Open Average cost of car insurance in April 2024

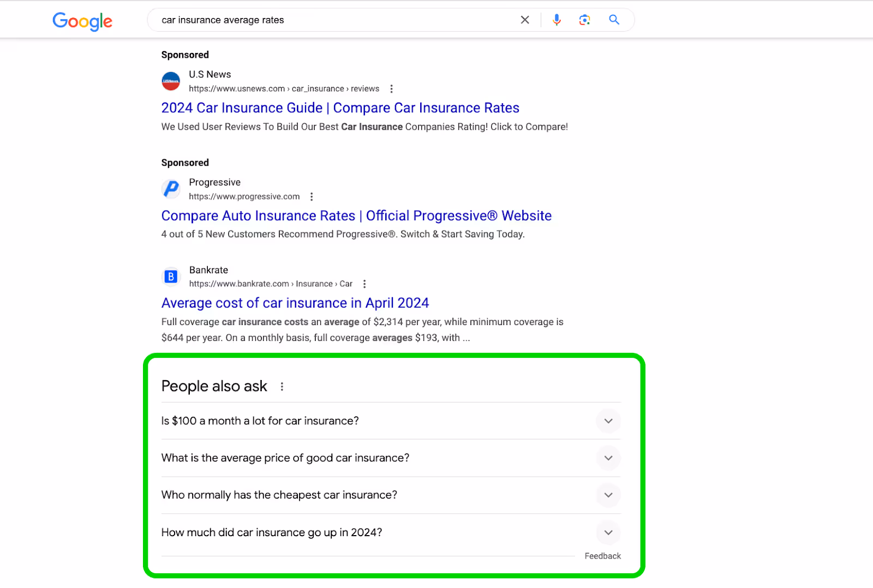pos(295,303)
